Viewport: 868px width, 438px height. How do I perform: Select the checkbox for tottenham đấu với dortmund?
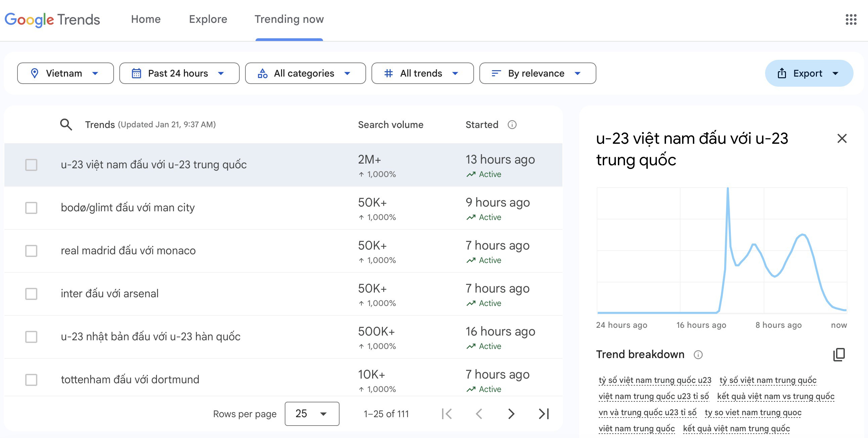pos(31,380)
